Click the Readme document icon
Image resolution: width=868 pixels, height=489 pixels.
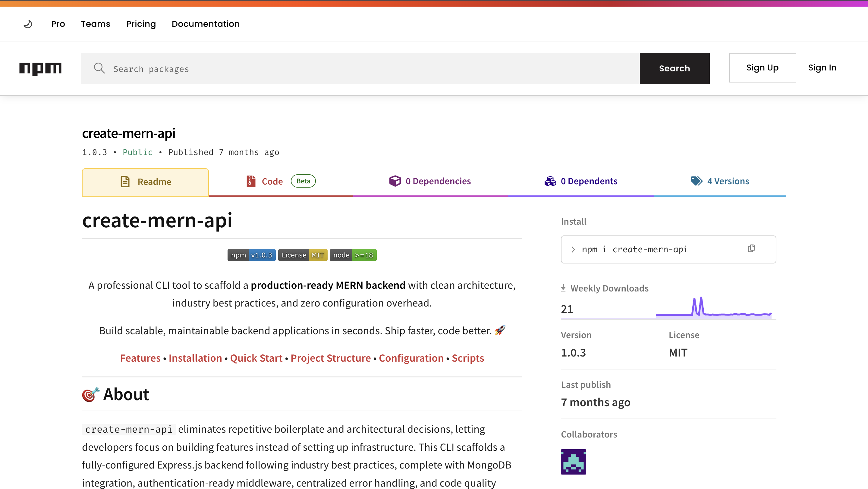tap(125, 182)
